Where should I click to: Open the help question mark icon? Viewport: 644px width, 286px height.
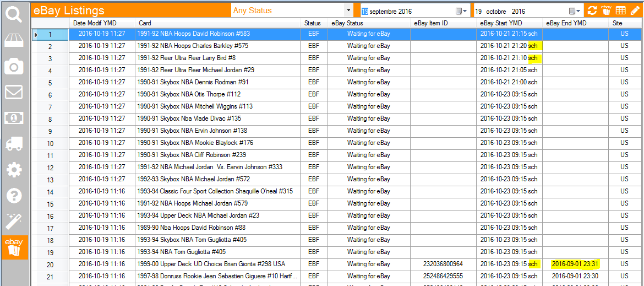[x=14, y=195]
